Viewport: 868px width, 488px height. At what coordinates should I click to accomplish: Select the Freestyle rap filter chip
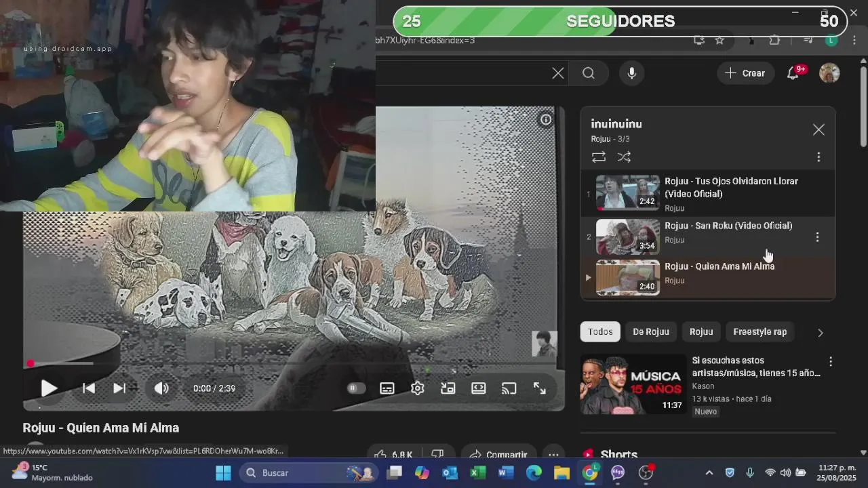760,331
